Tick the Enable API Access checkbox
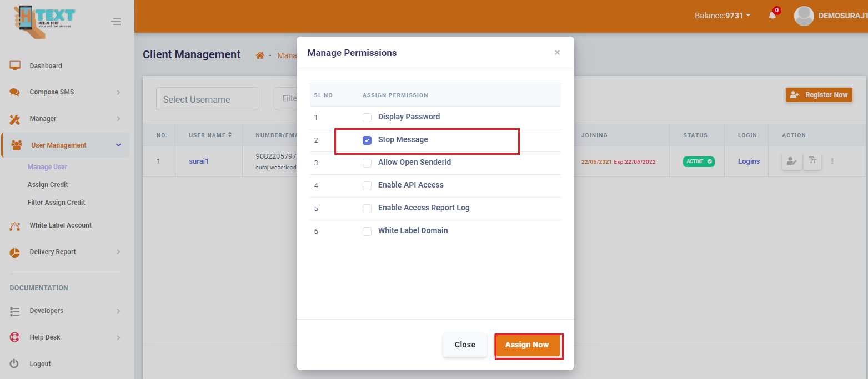868x379 pixels. [367, 185]
